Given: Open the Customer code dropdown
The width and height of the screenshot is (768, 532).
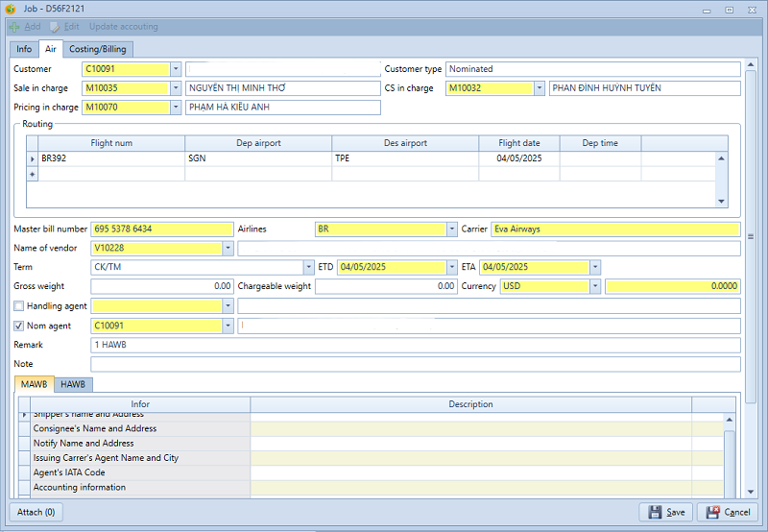Looking at the screenshot, I should click(176, 69).
